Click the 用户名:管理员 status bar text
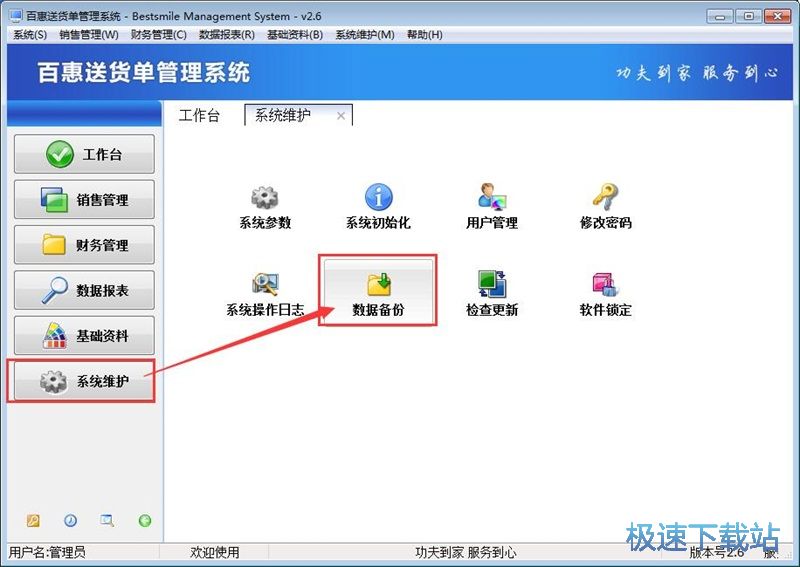The width and height of the screenshot is (800, 567). click(47, 552)
